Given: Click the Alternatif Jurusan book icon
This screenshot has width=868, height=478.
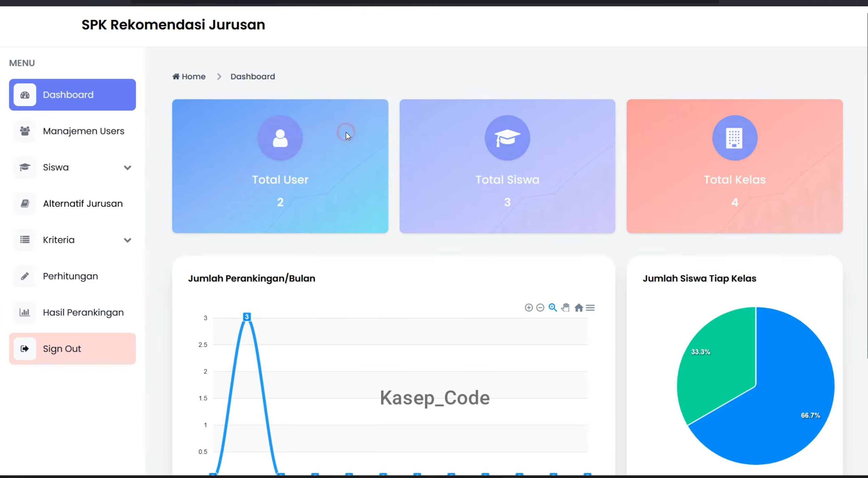Looking at the screenshot, I should point(25,203).
